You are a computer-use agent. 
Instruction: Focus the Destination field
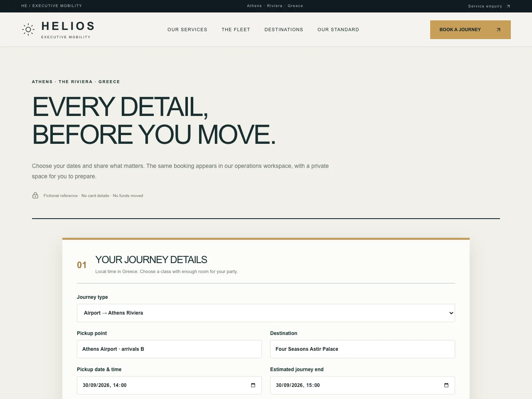click(x=362, y=349)
